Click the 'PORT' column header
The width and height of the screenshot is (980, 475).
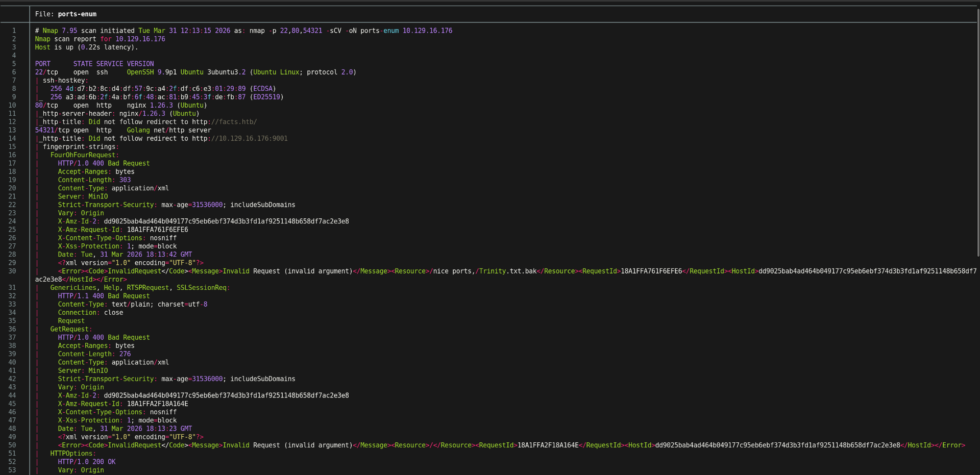(43, 64)
